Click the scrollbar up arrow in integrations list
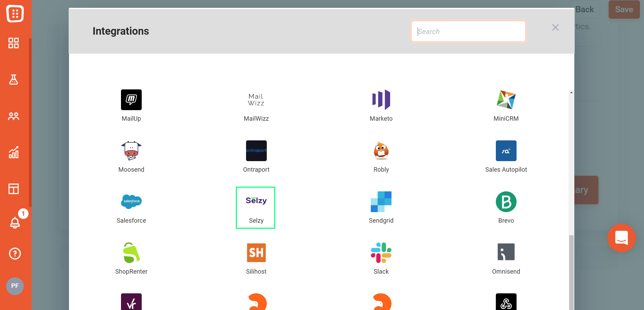Image resolution: width=644 pixels, height=310 pixels. pyautogui.click(x=571, y=92)
